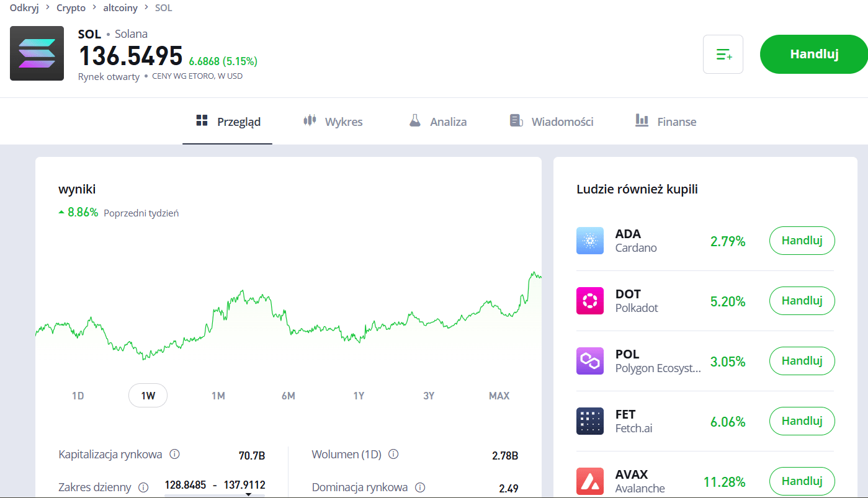868x498 pixels.
Task: Click the Poprzedni tydzień label
Action: (x=141, y=213)
